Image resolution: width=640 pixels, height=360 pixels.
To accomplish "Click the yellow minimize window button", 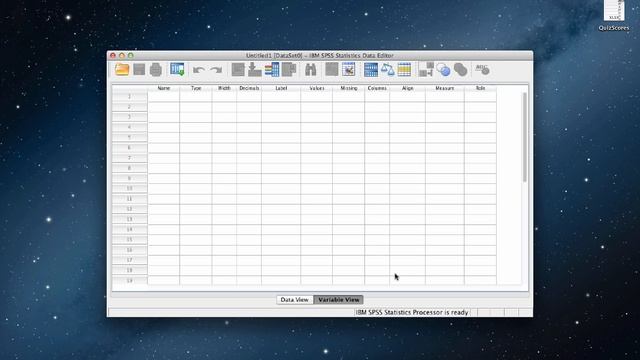I will 122,56.
